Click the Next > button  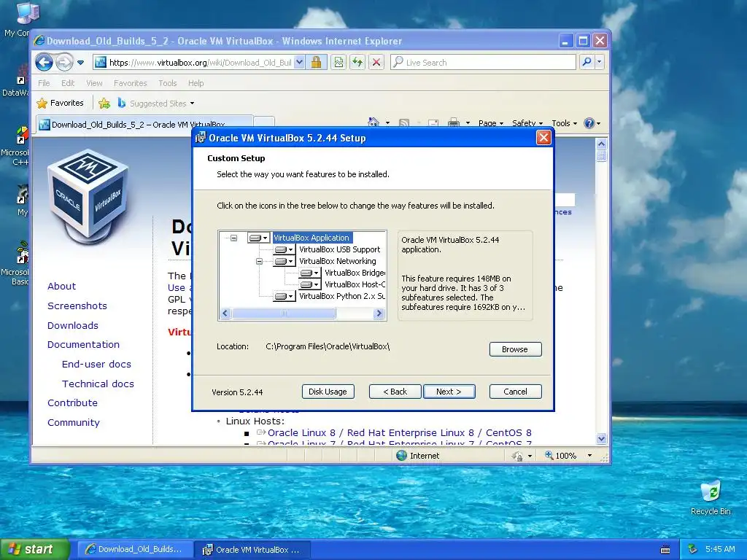coord(449,392)
